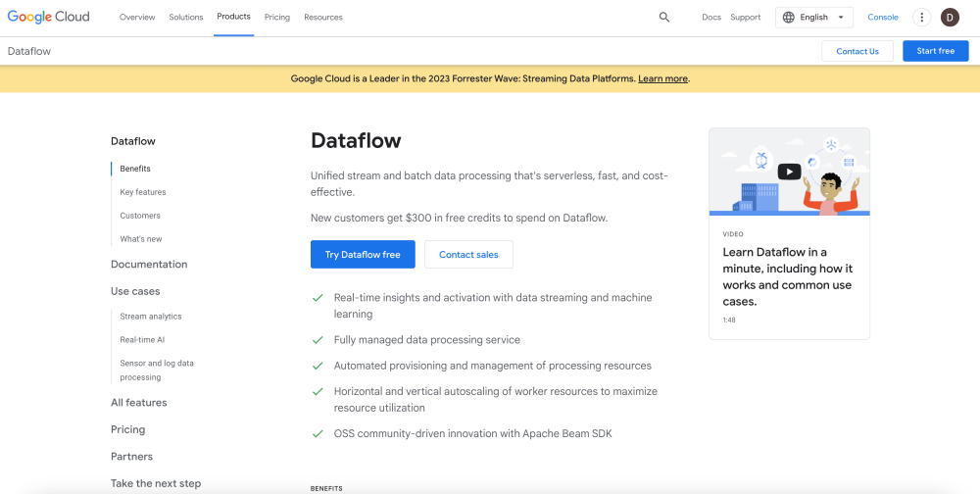Click the Fully managed data processing service text

coord(427,340)
